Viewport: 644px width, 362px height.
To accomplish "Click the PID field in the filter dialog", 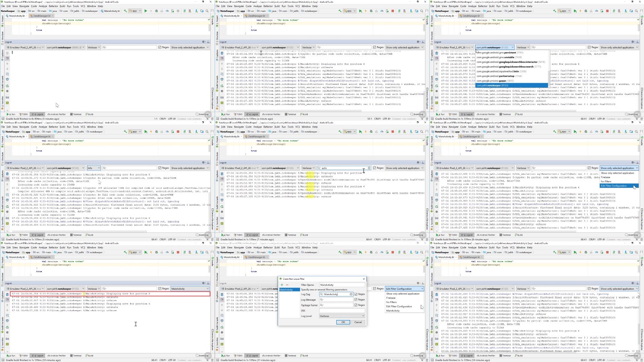I will pyautogui.click(x=342, y=311).
